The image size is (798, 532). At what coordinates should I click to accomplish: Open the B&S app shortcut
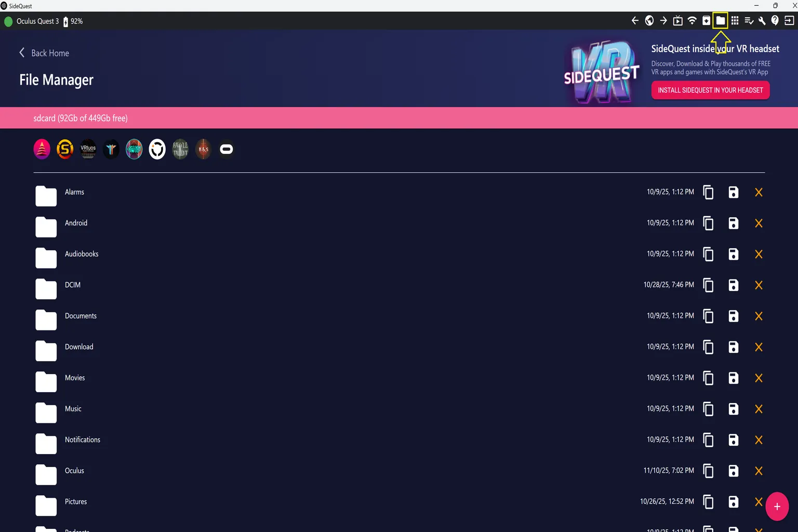tap(203, 149)
